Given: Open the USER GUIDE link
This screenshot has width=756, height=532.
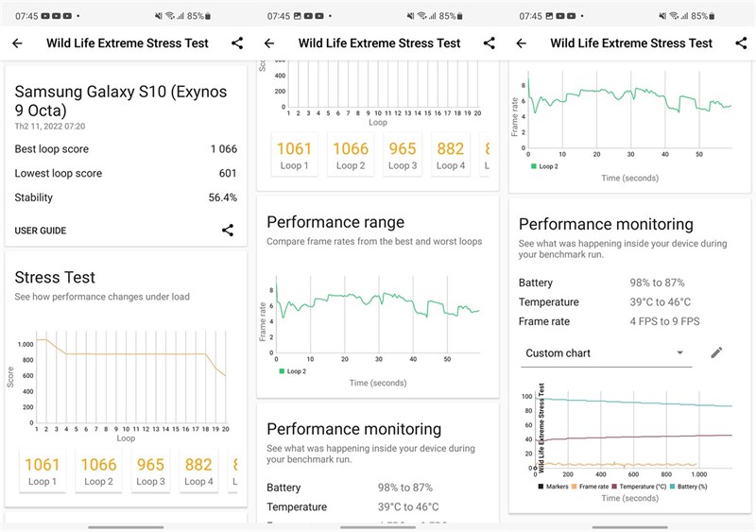Looking at the screenshot, I should [x=41, y=231].
